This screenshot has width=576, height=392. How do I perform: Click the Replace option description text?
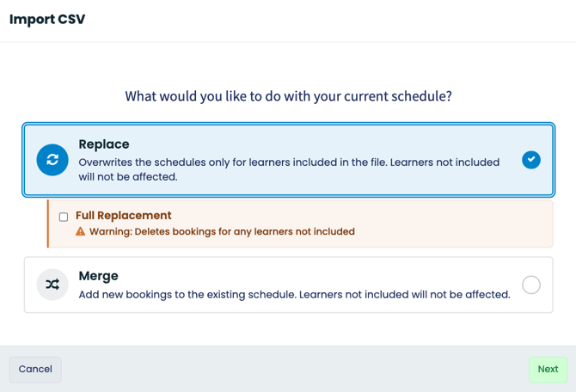point(289,169)
